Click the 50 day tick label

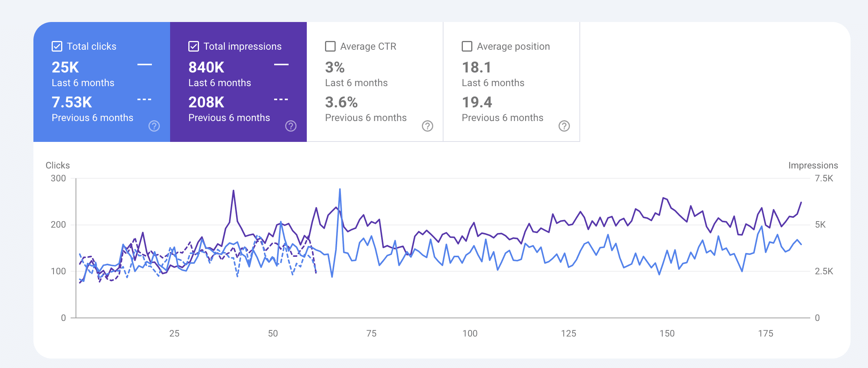pyautogui.click(x=273, y=333)
